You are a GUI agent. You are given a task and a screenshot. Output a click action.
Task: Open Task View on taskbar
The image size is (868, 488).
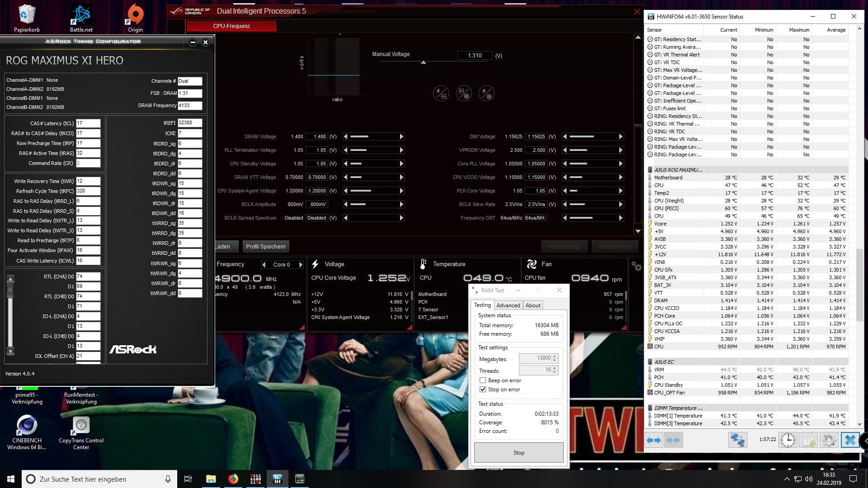click(x=188, y=479)
